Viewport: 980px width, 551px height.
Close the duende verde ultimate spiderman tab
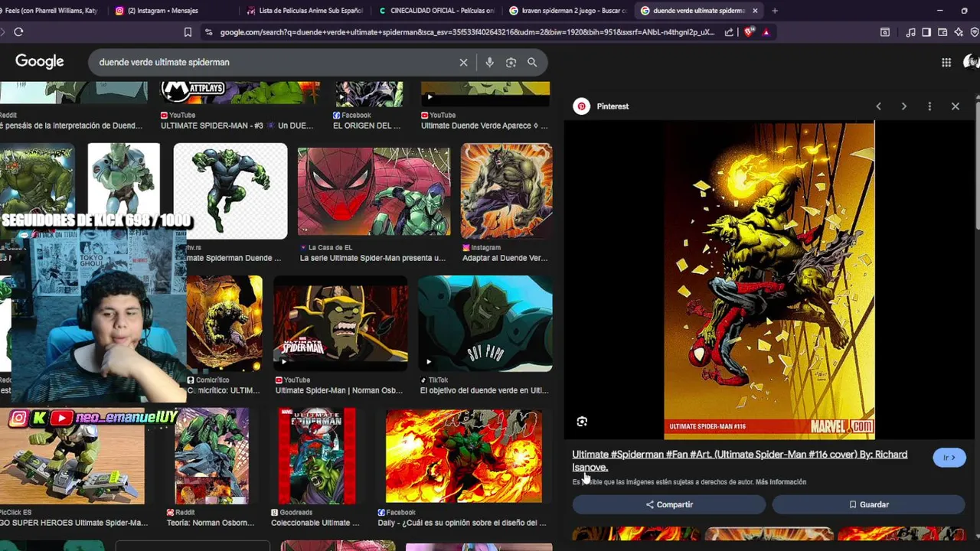click(755, 11)
